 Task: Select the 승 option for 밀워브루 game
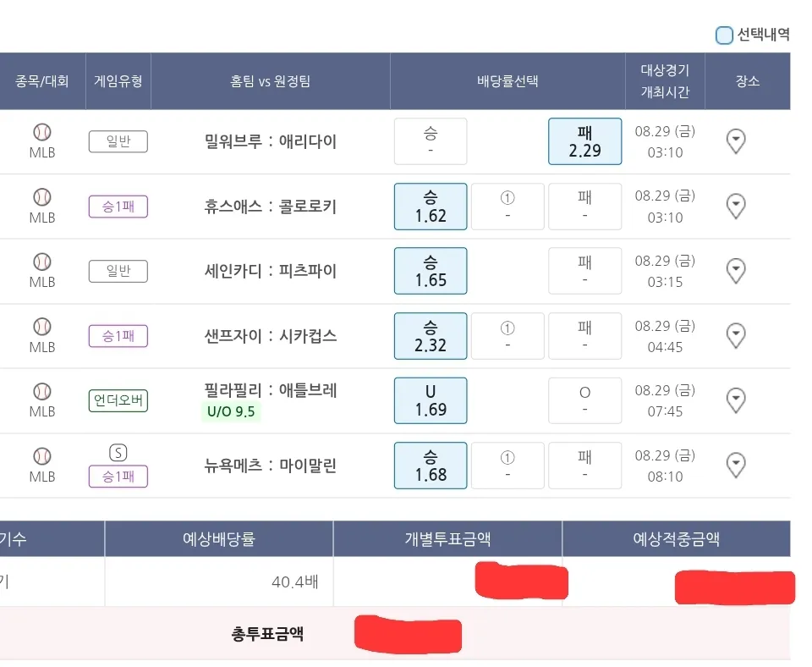coord(431,141)
